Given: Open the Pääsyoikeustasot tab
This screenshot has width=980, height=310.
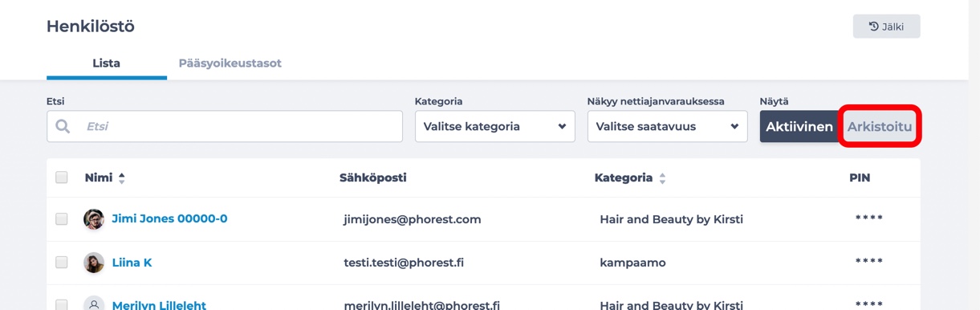Looking at the screenshot, I should (x=230, y=63).
